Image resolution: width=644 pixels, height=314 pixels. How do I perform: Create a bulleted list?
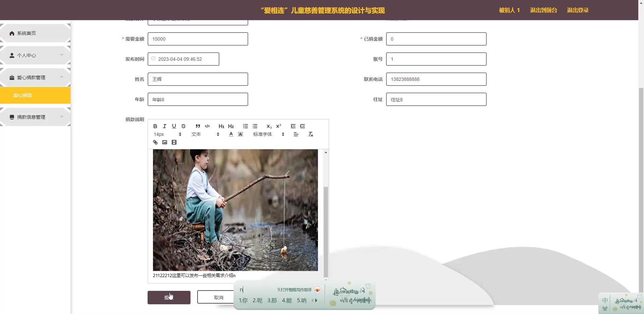coord(255,126)
